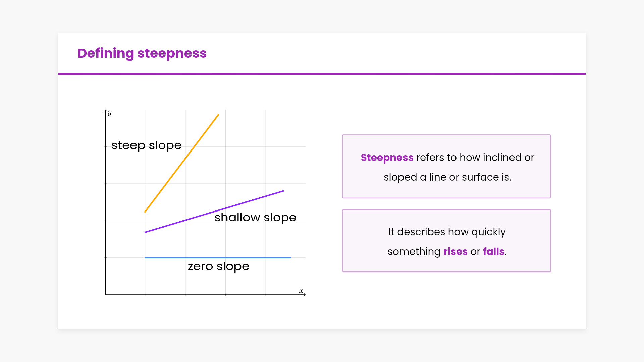Select the "steep slope" label
Image resolution: width=644 pixels, height=362 pixels.
click(146, 145)
